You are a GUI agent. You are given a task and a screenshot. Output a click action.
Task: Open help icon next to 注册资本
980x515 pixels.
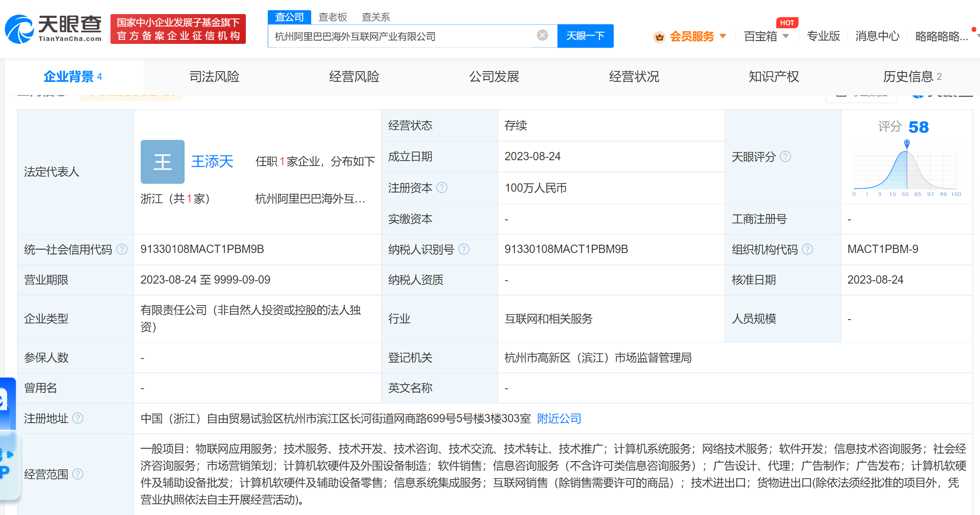pyautogui.click(x=442, y=188)
